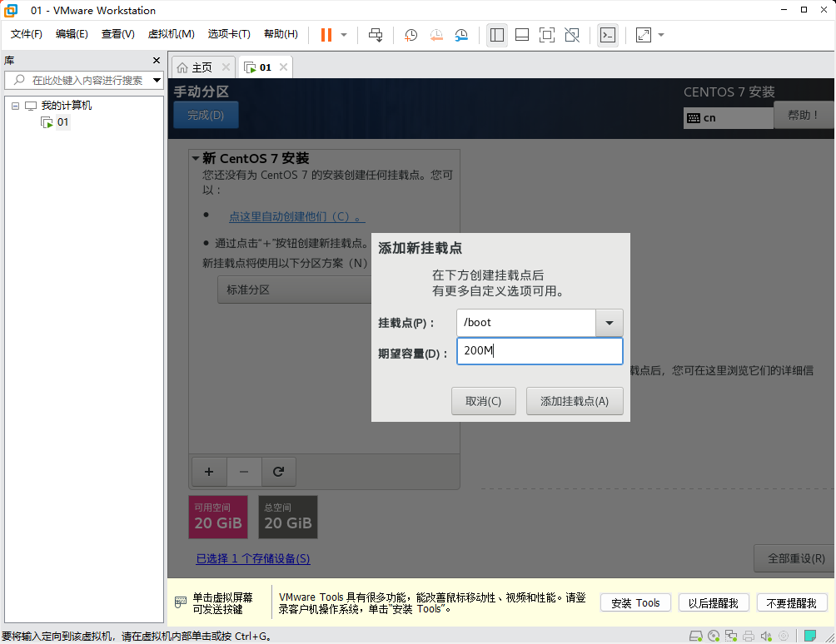Collapse the 新 CentOS 7 安装 section

[x=195, y=158]
